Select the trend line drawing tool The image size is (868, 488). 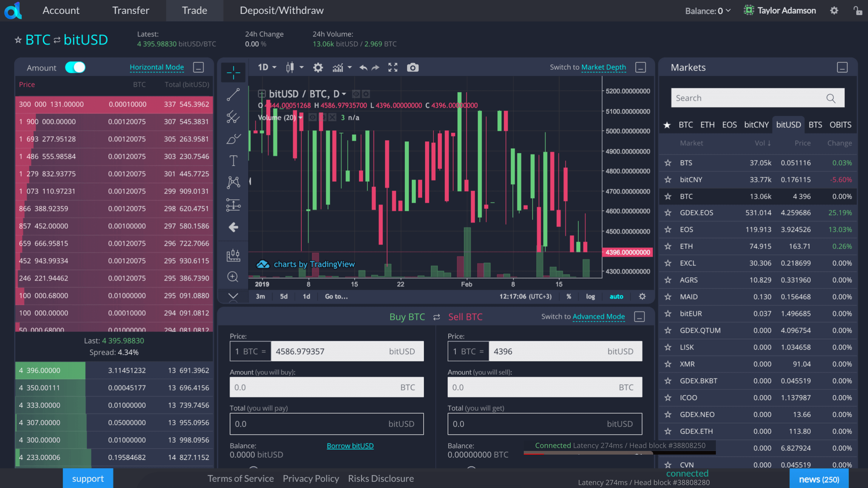click(x=233, y=95)
